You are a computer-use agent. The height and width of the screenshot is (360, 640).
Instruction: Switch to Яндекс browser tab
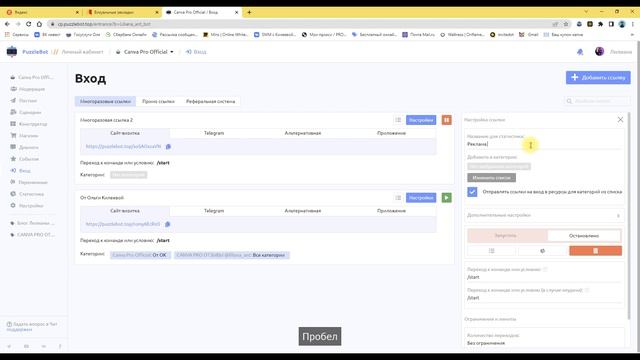pyautogui.click(x=41, y=12)
